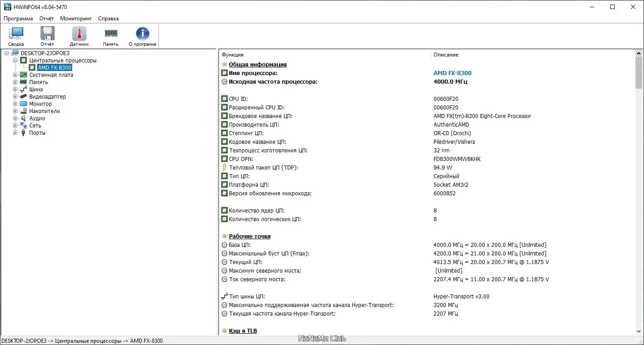Select the Сеть tree item
Image resolution: width=644 pixels, height=345 pixels.
[35, 126]
